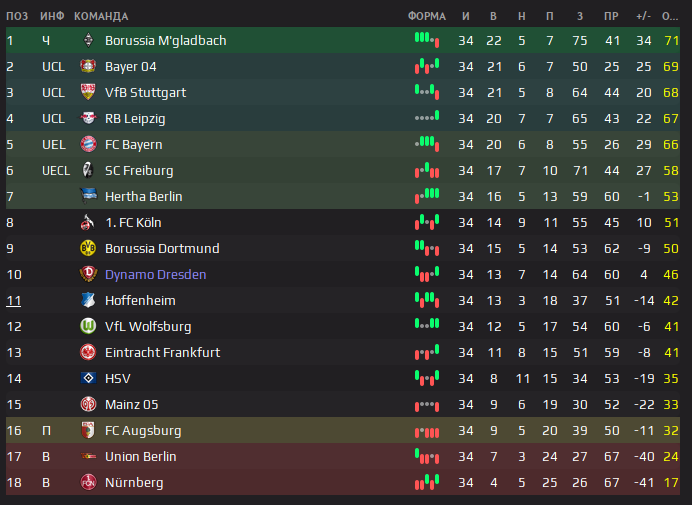Screen dimensions: 692x505
Task: View SC Freiburg recent form indicator
Action: pos(427,170)
